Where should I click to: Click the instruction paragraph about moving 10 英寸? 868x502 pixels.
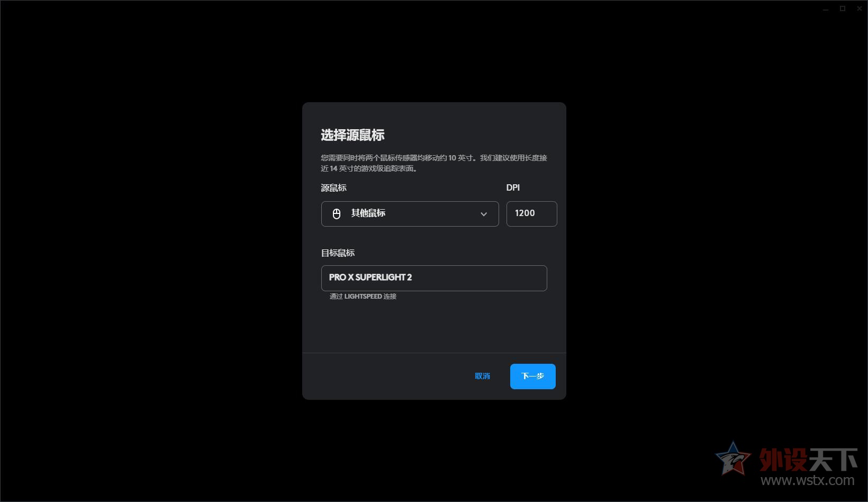(x=434, y=163)
